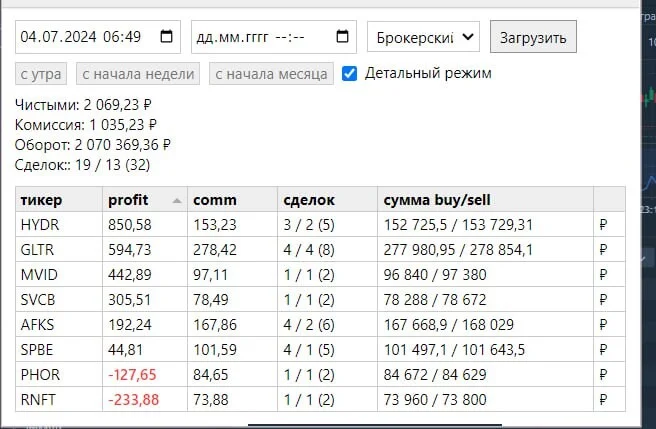
Task: Select the с утра preset button
Action: click(41, 74)
